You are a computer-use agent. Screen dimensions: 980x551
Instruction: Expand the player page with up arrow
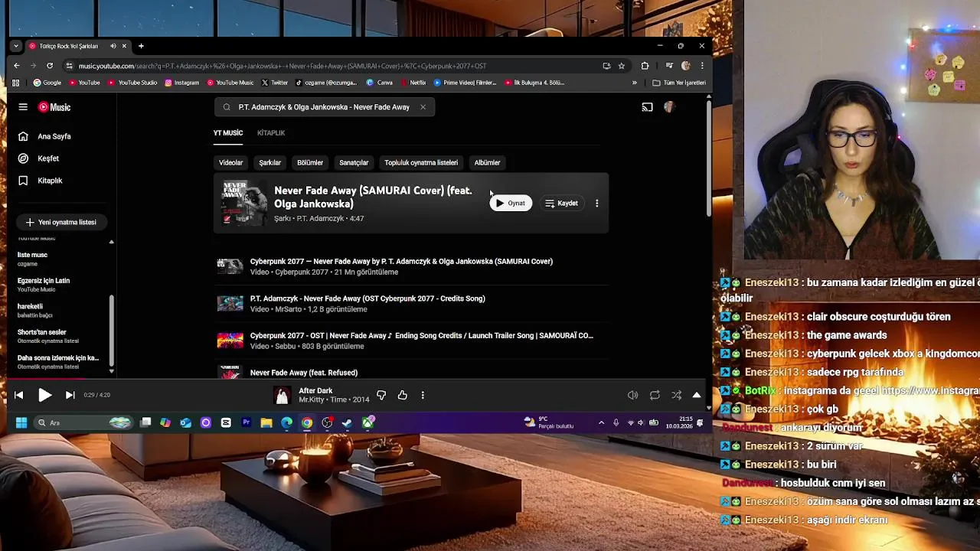(697, 395)
